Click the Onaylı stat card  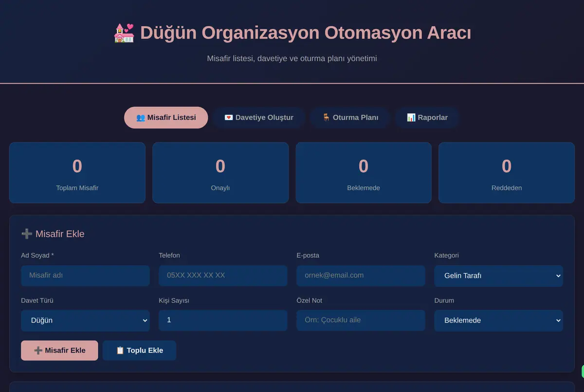pos(220,173)
